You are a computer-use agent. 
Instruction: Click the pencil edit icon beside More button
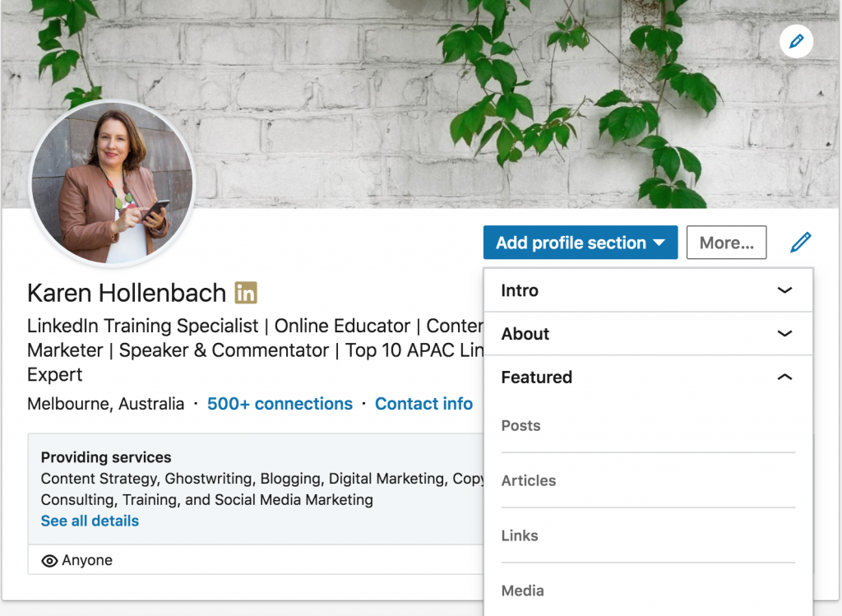click(x=800, y=243)
